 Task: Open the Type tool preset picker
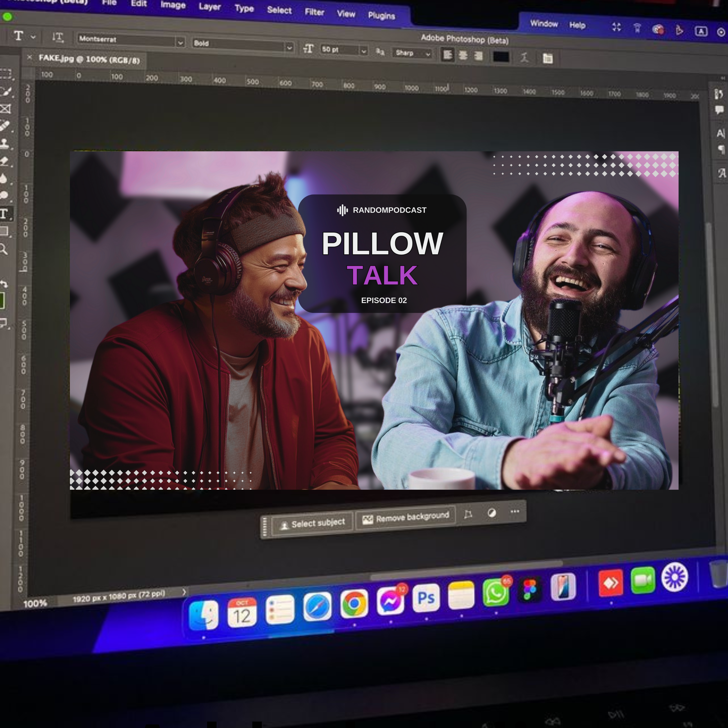point(33,37)
